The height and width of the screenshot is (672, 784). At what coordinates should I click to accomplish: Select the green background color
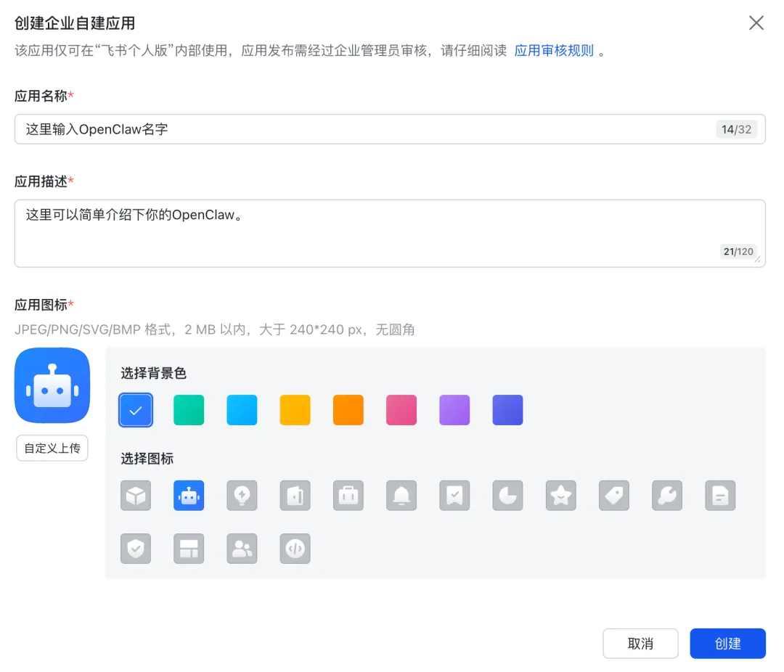click(189, 410)
